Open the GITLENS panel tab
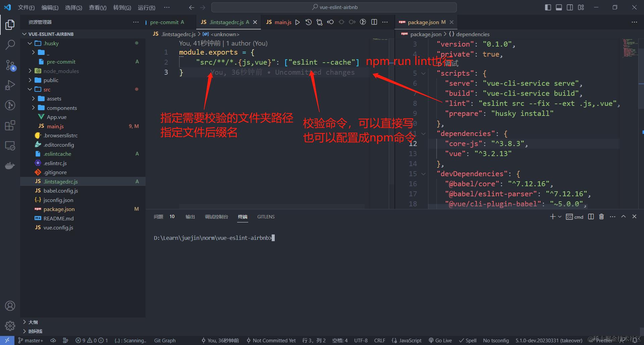Screen dimensions: 644x345 point(266,217)
